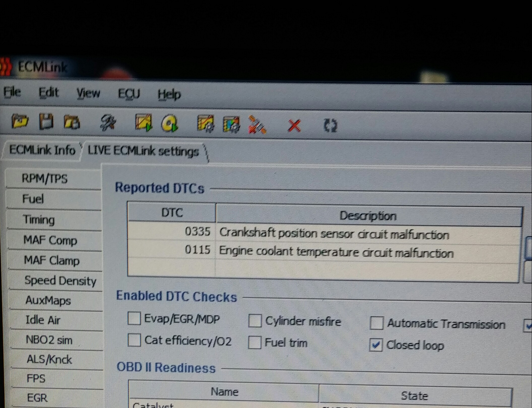
Task: Open the ECU menu
Action: click(x=129, y=94)
